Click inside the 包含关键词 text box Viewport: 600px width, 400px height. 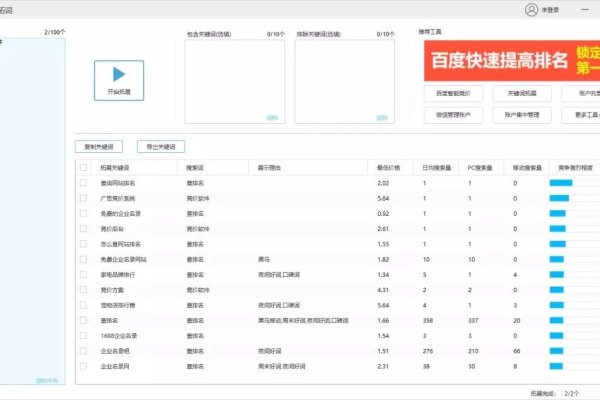[235, 82]
